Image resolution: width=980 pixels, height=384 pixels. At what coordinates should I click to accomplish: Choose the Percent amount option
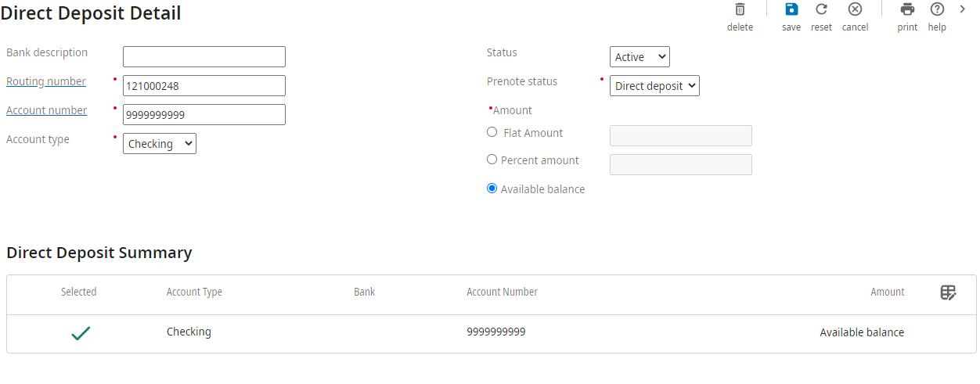coord(492,160)
